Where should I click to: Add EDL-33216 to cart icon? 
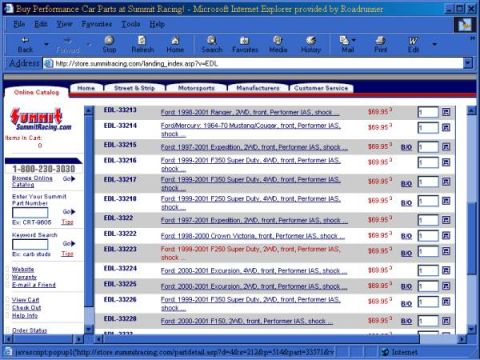tap(446, 162)
